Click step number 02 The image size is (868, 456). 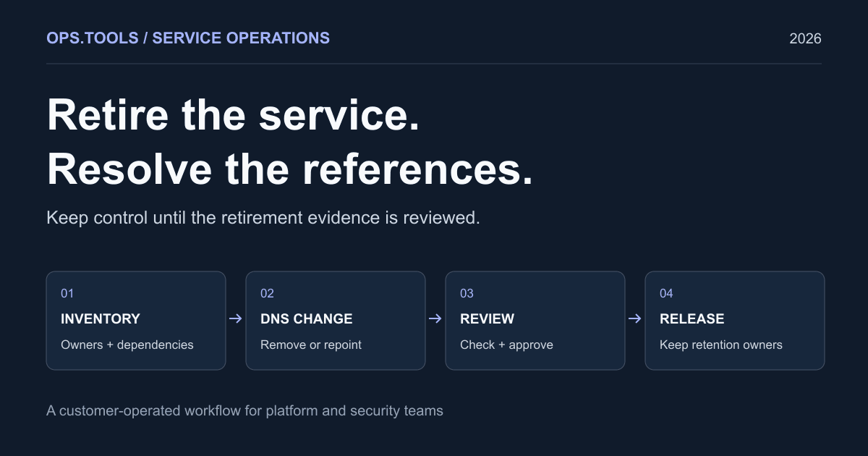click(267, 293)
